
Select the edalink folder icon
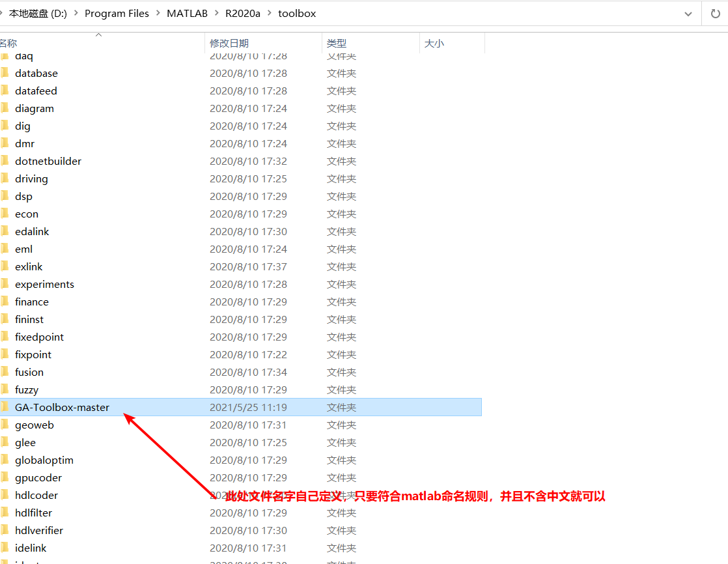pyautogui.click(x=5, y=231)
